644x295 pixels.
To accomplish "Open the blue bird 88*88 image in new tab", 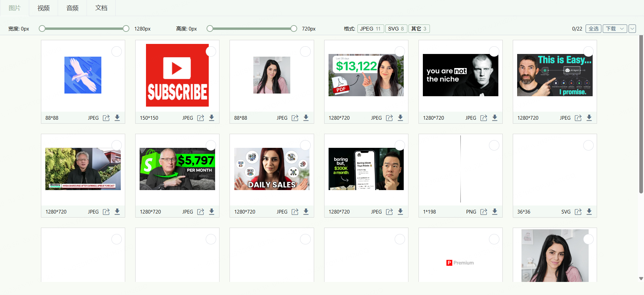I will [x=106, y=118].
